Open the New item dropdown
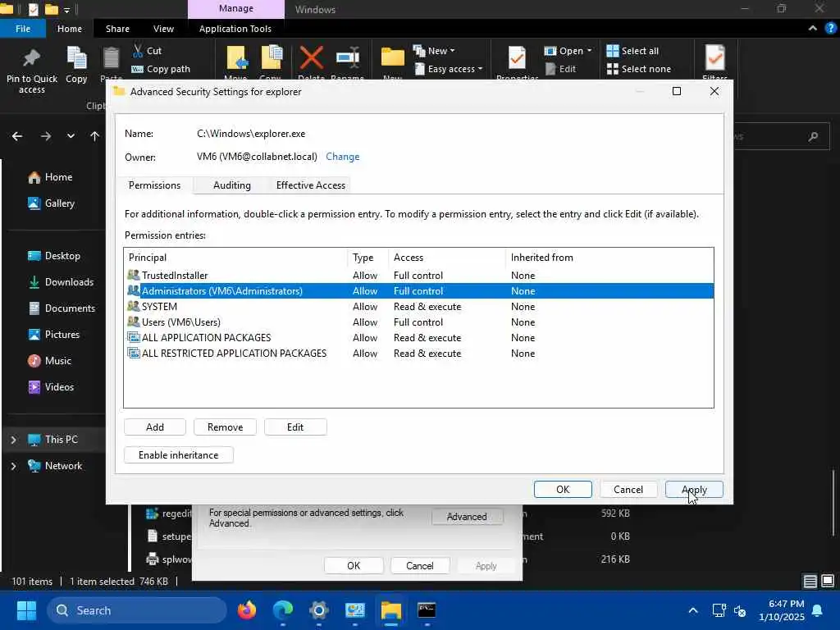840x630 pixels. point(434,51)
